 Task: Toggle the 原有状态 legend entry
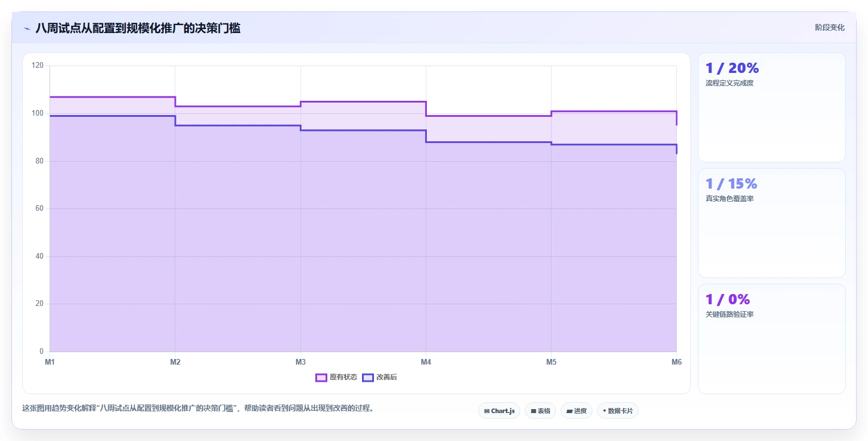point(336,377)
